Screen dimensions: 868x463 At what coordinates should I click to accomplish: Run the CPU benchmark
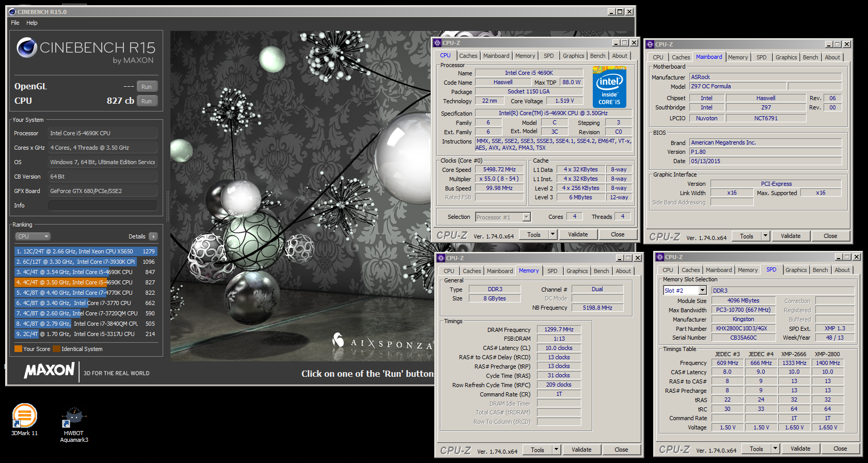tap(147, 101)
